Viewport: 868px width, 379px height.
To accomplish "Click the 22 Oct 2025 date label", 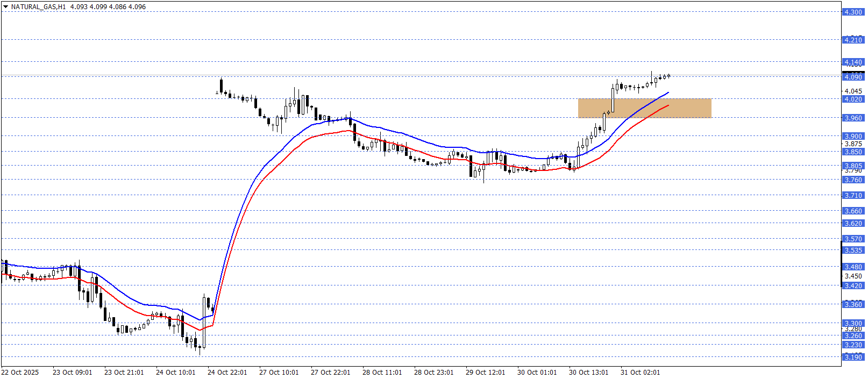I will tap(20, 373).
